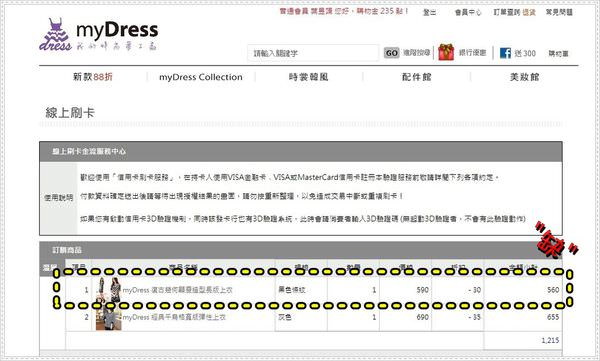Click the Facebook icon beside 送300
The height and width of the screenshot is (361, 600).
(505, 53)
